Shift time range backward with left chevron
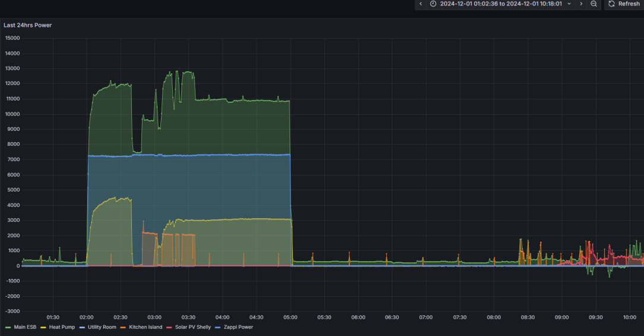This screenshot has width=644, height=336. 421,4
